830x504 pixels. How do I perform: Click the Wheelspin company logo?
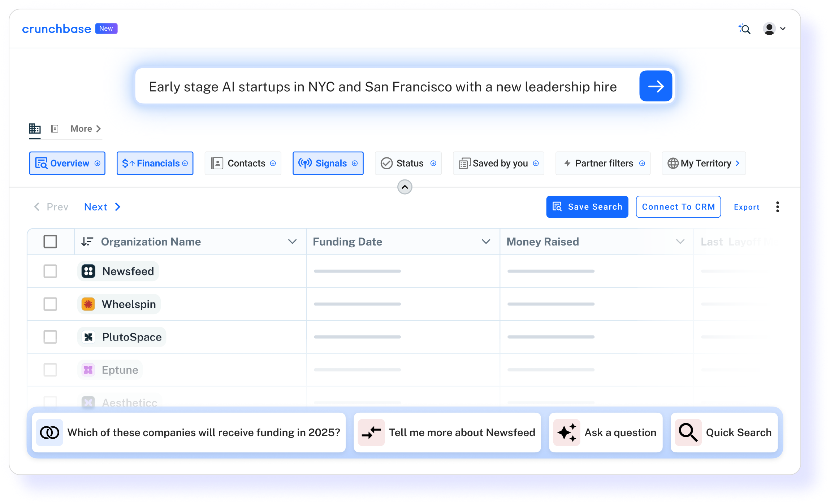[x=88, y=304]
